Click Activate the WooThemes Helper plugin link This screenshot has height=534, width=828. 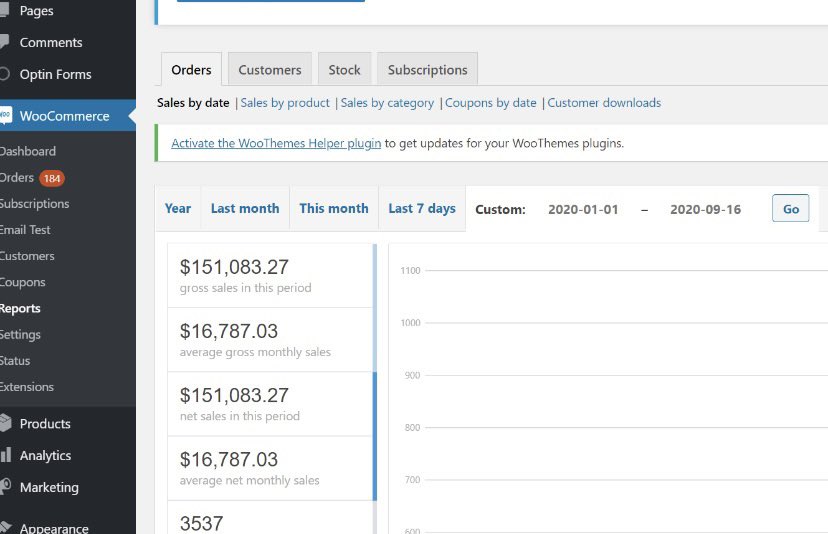(276, 143)
